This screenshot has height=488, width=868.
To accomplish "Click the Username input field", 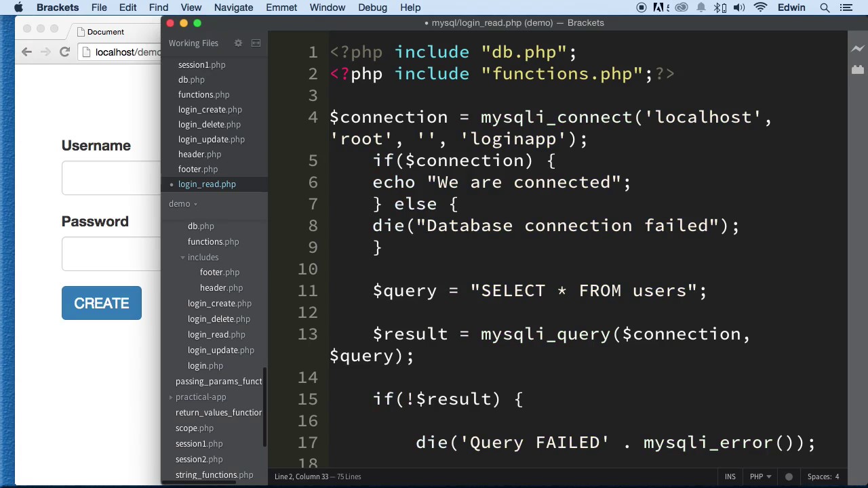I will point(111,178).
